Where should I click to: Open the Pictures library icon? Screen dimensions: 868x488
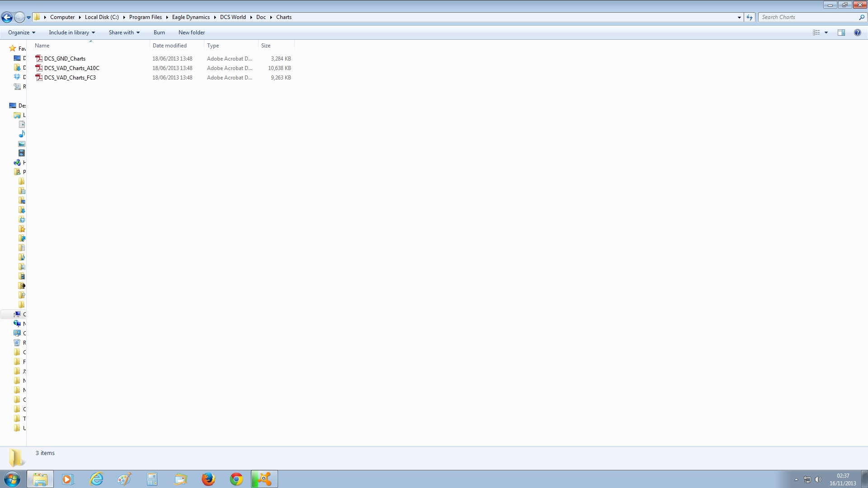pos(22,144)
